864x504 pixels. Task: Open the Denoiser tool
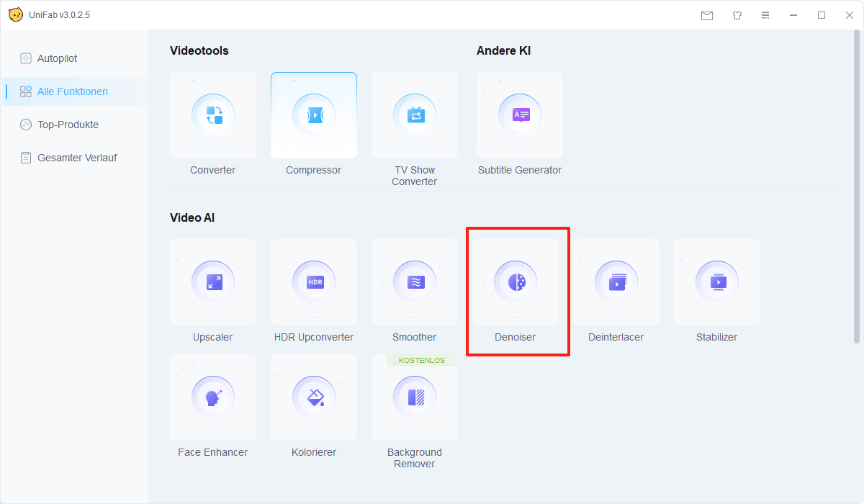tap(516, 282)
